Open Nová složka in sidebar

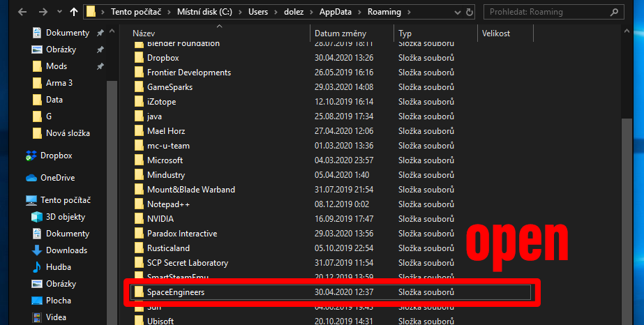click(68, 133)
